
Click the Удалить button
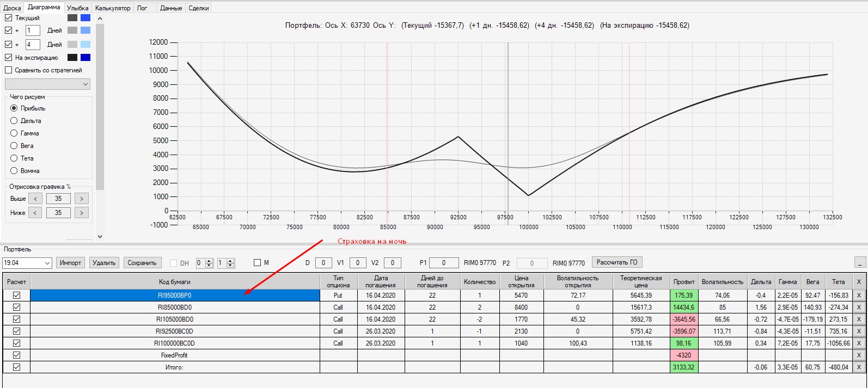(x=104, y=263)
